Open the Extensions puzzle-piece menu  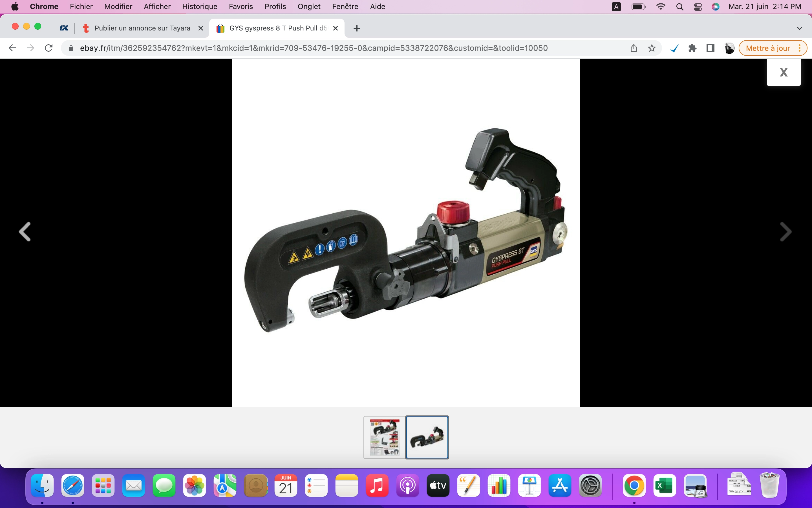coord(692,48)
